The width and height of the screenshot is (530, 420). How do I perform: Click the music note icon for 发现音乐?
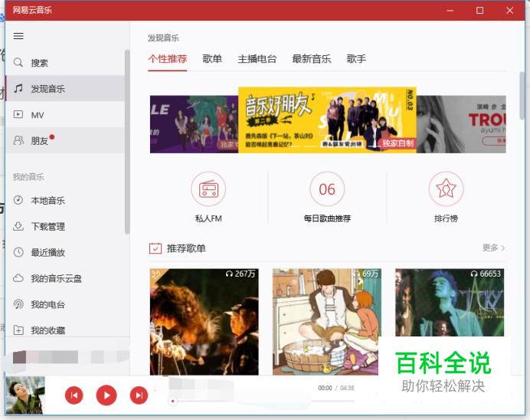pos(18,89)
